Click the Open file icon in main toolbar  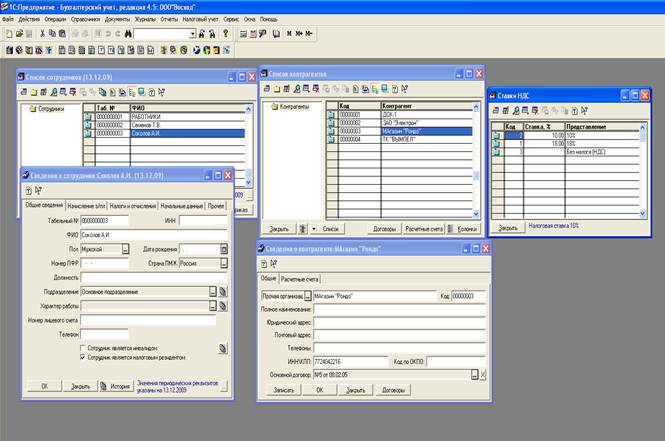[18, 33]
